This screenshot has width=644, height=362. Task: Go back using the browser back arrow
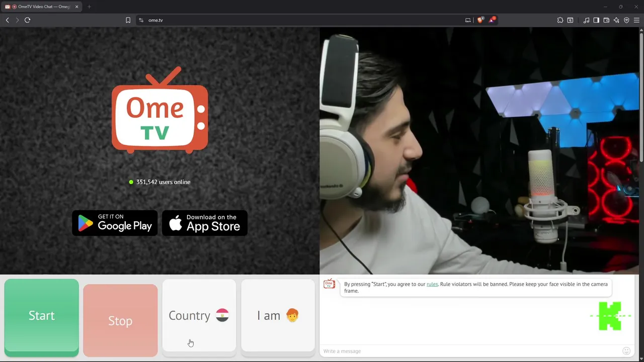7,20
